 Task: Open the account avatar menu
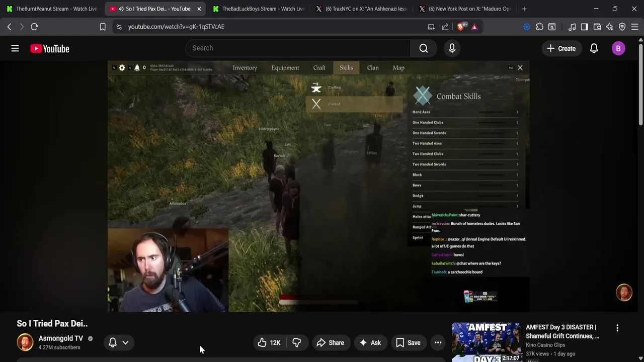click(618, 48)
